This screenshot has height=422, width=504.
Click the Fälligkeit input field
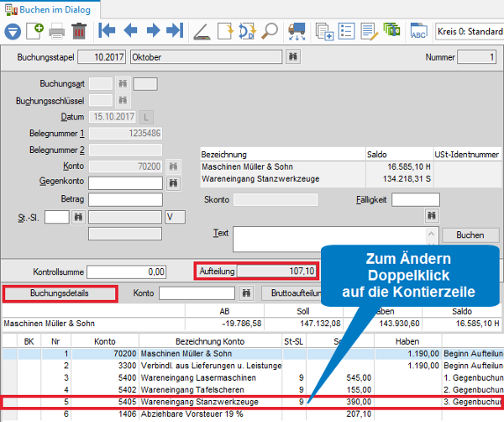[x=415, y=200]
